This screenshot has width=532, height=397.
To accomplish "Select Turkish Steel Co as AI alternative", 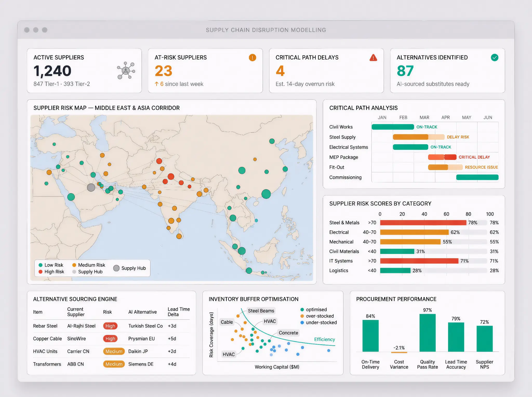I will click(145, 326).
